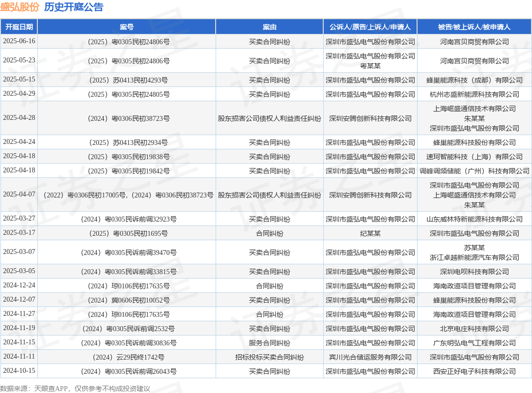
Task: Click the 服务合同纠纷 case cause
Action: pyautogui.click(x=269, y=343)
